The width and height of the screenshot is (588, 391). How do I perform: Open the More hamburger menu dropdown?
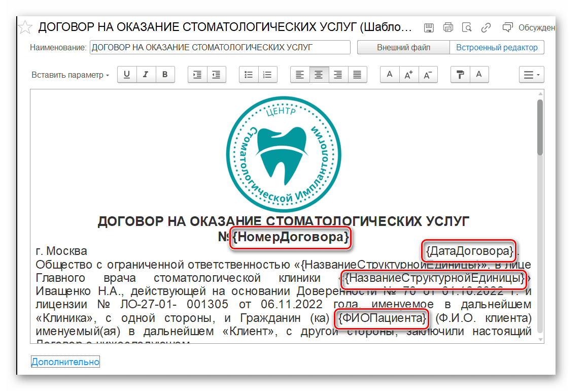tap(531, 74)
